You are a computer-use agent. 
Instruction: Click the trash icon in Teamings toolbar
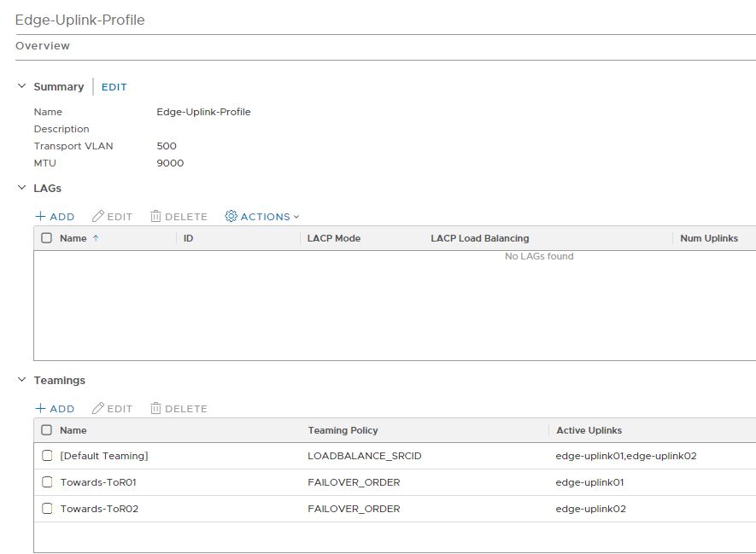(155, 408)
